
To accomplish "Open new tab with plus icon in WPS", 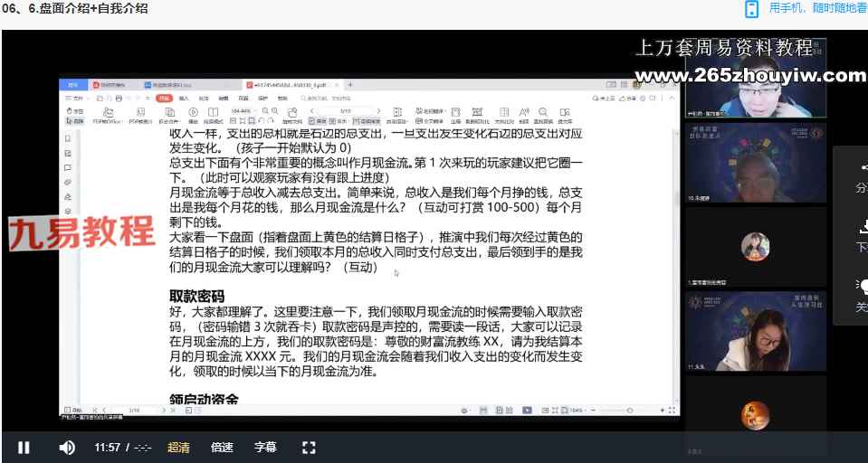I will coord(350,85).
